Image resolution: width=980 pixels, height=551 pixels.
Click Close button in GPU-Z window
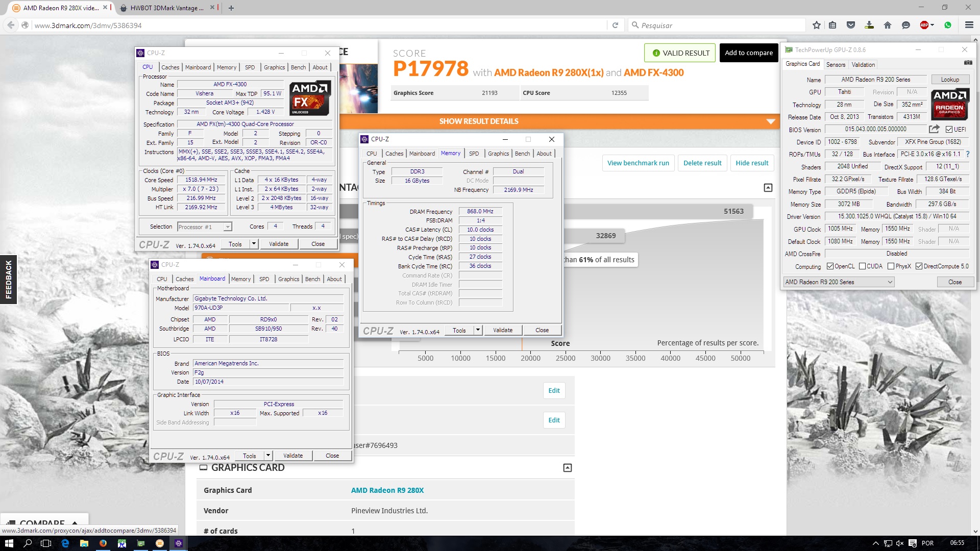pos(955,282)
